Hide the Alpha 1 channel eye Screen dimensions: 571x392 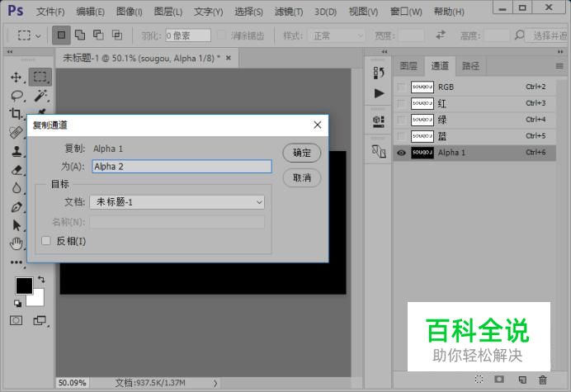click(401, 153)
